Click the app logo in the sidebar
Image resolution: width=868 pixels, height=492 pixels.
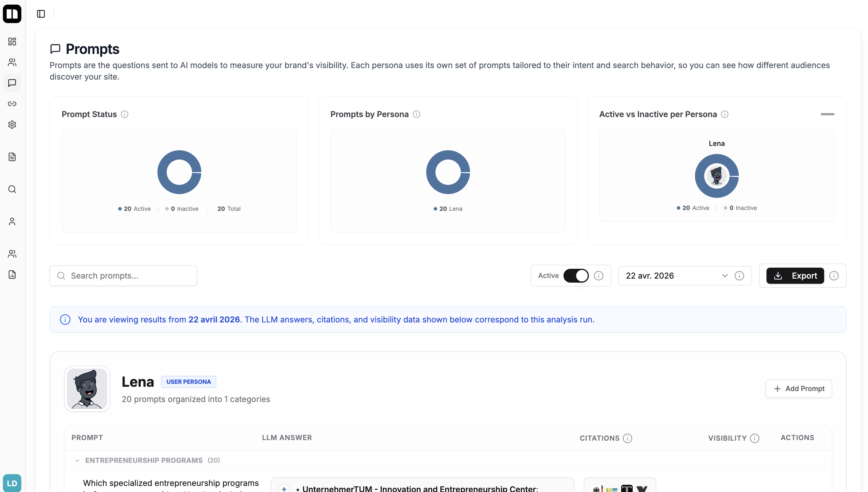coord(12,14)
